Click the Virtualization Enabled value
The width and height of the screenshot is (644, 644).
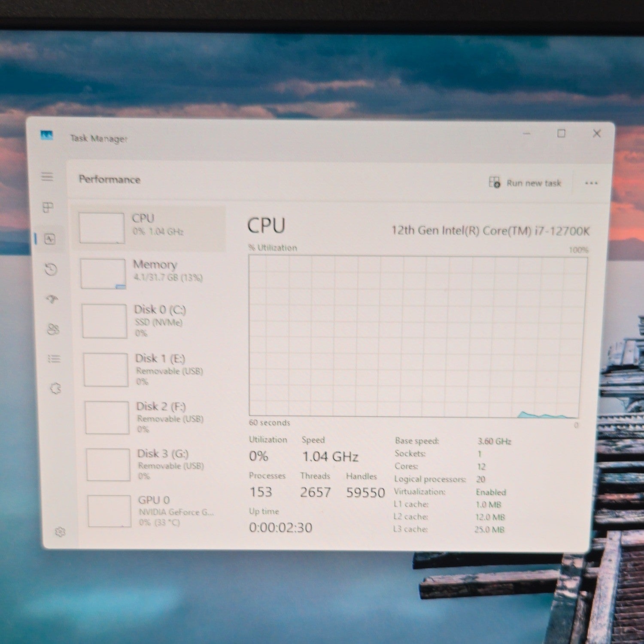(491, 492)
